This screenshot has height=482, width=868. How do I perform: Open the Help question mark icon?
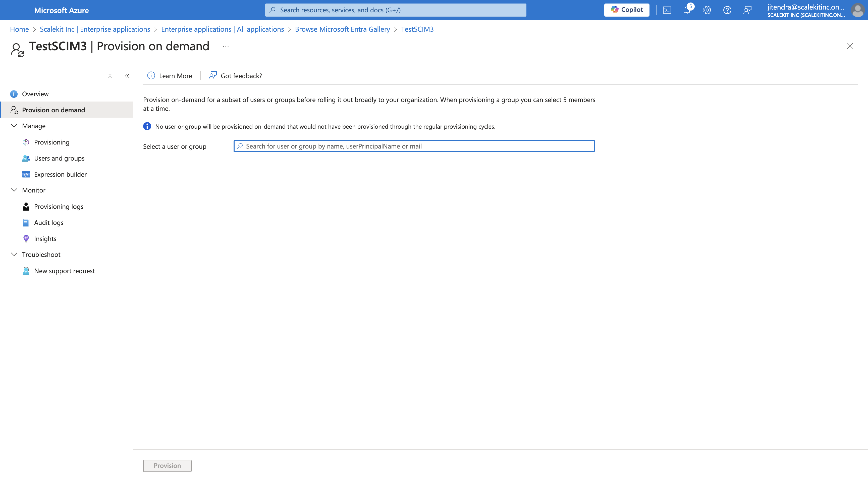pyautogui.click(x=727, y=10)
